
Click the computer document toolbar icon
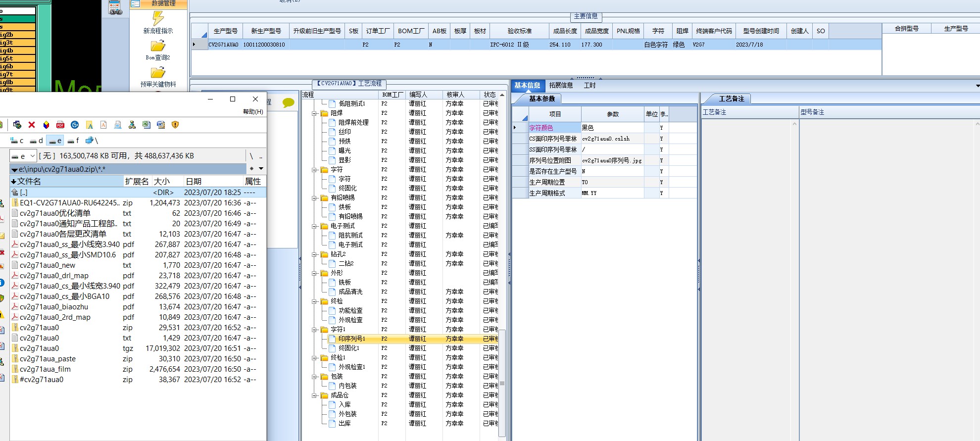click(118, 125)
